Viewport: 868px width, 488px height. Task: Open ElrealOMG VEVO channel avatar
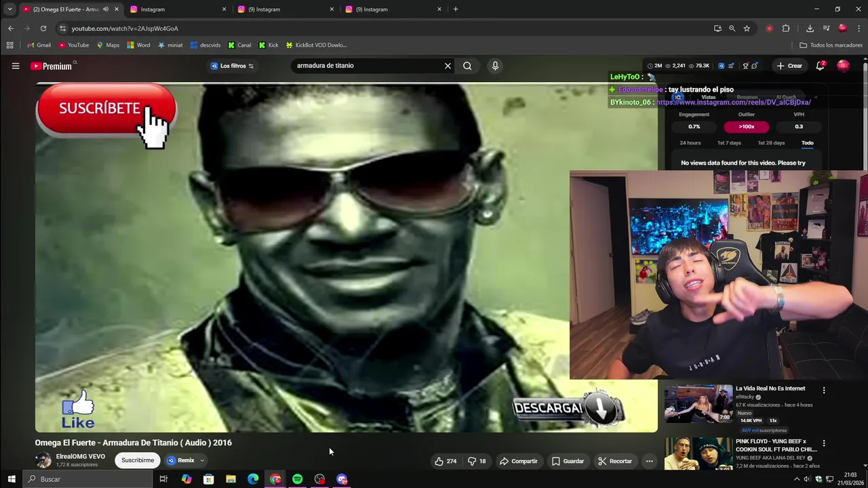[43, 460]
